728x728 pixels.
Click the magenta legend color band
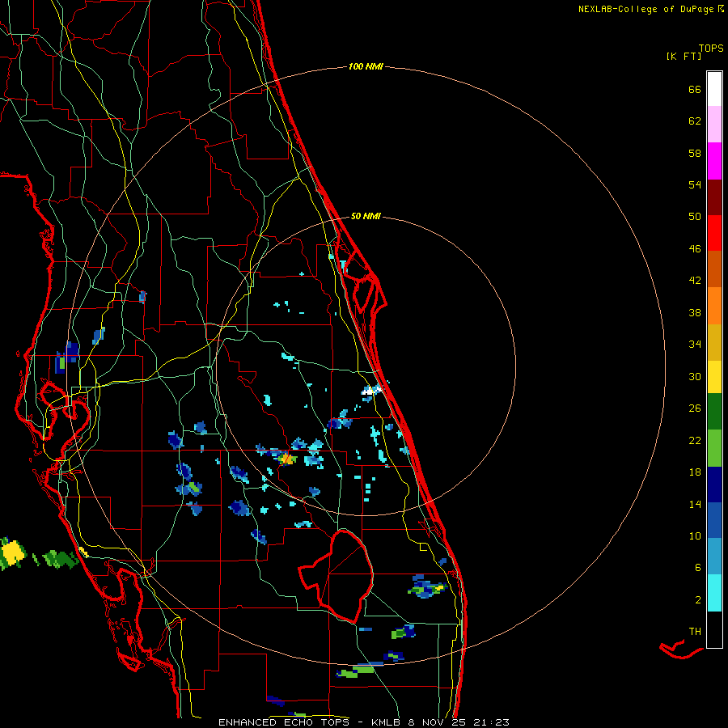[714, 161]
